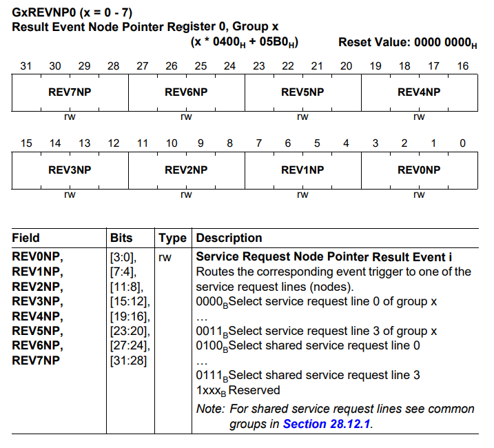This screenshot has width=494, height=448.
Task: Select the REV6NP register field
Action: [x=187, y=92]
